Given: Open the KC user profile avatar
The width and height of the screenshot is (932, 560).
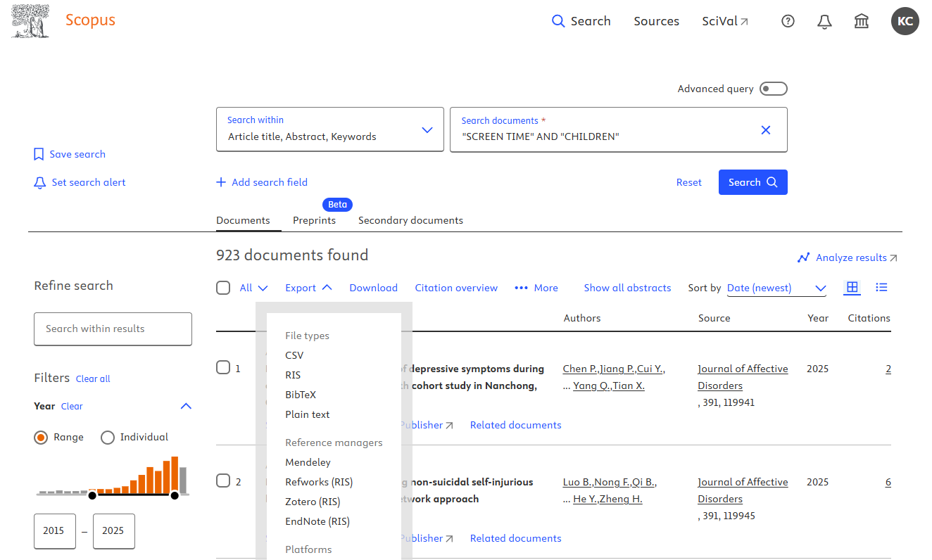Looking at the screenshot, I should pyautogui.click(x=905, y=21).
